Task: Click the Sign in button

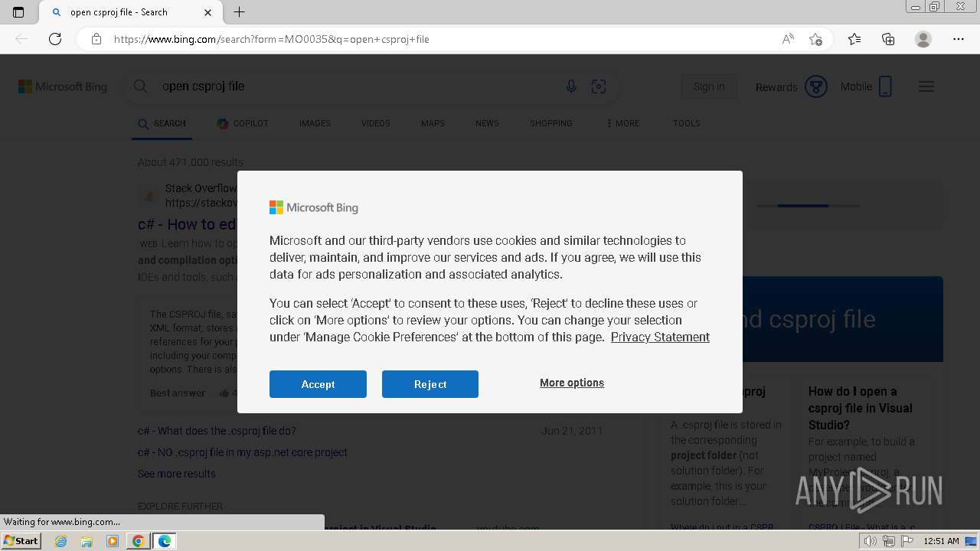Action: [709, 86]
